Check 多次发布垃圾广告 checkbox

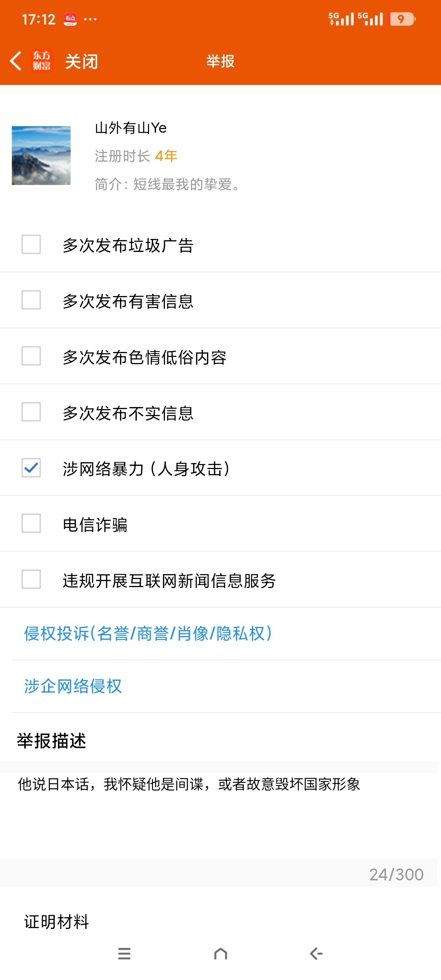coord(31,244)
